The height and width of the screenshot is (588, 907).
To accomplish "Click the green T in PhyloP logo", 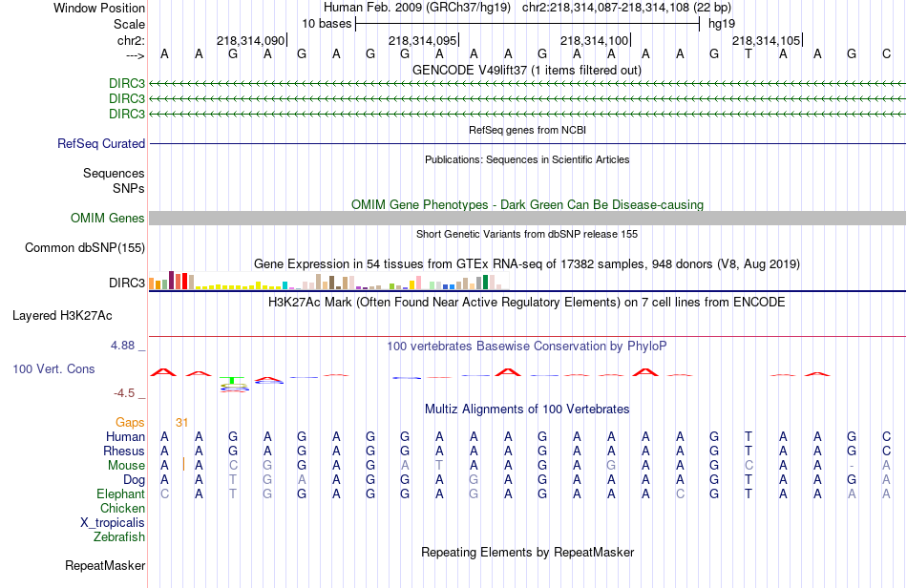I will click(233, 381).
